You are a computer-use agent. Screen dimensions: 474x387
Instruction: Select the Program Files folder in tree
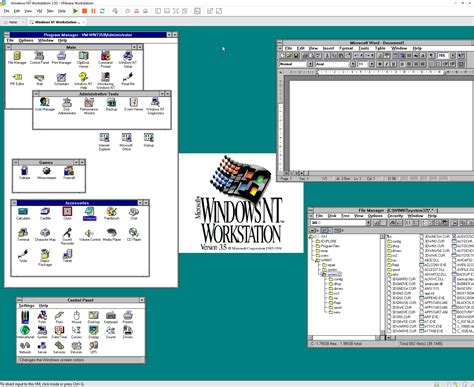click(x=327, y=246)
